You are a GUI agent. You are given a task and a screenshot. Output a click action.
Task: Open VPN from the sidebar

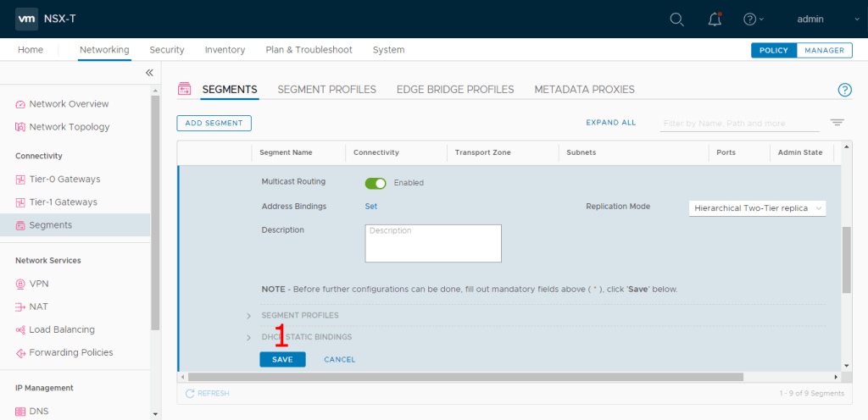[x=39, y=284]
